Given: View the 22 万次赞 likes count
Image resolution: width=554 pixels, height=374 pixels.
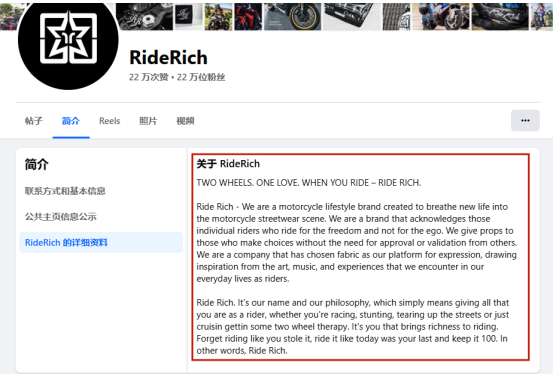Looking at the screenshot, I should [148, 77].
